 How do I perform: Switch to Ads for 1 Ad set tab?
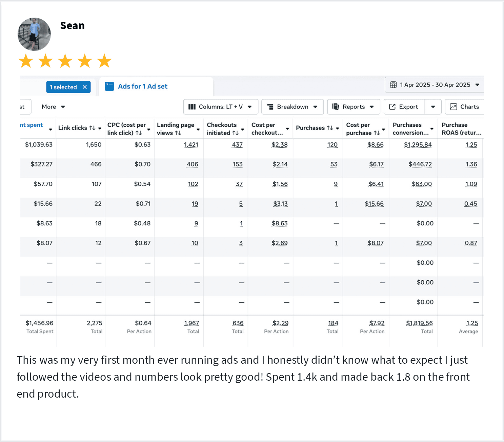pyautogui.click(x=142, y=86)
